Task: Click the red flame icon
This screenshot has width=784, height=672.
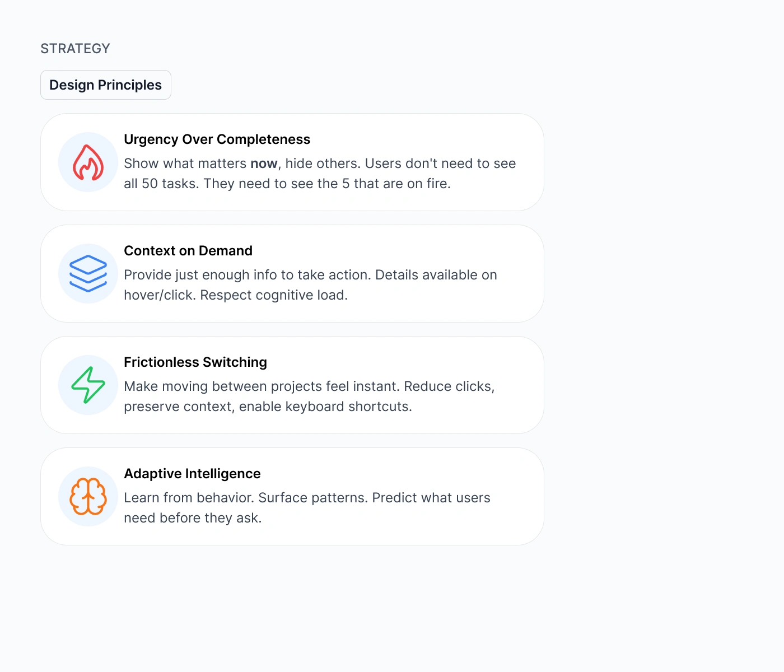Action: 88,162
